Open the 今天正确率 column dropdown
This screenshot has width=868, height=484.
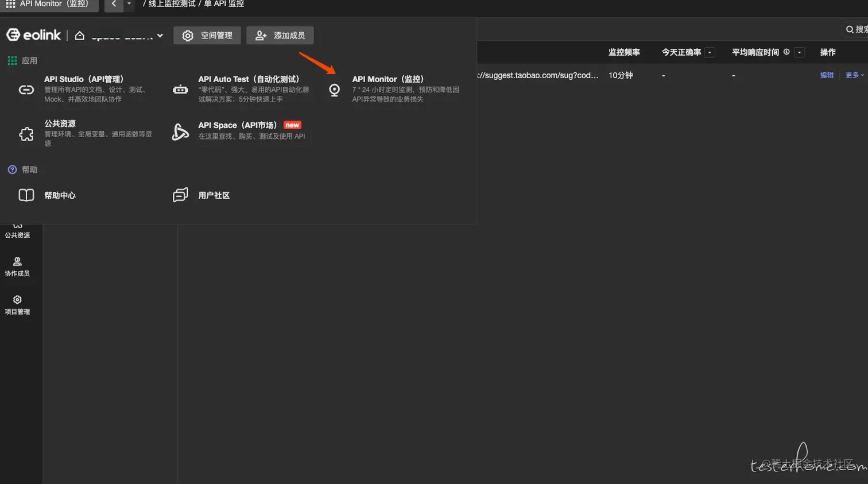pos(710,52)
